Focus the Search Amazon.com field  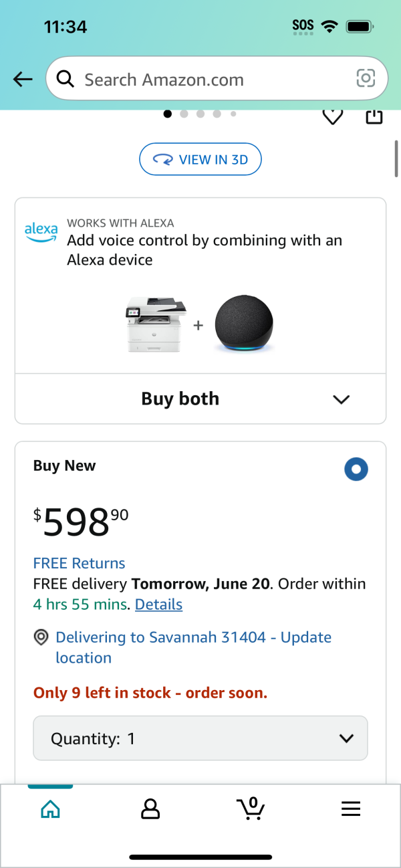click(x=217, y=80)
